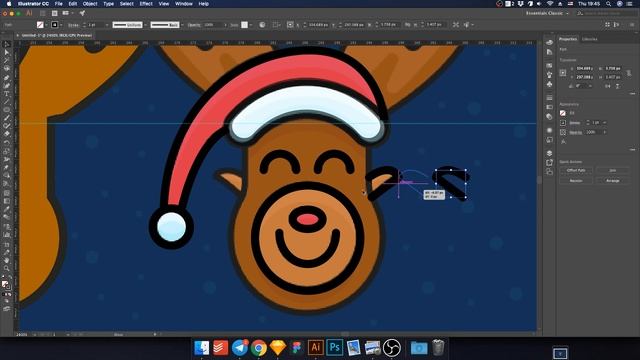This screenshot has height=360, width=640.
Task: Click the Arrange quick action button
Action: (612, 180)
